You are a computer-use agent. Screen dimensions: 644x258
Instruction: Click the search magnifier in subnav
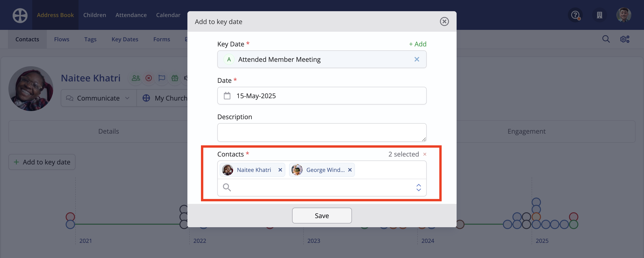click(x=606, y=39)
